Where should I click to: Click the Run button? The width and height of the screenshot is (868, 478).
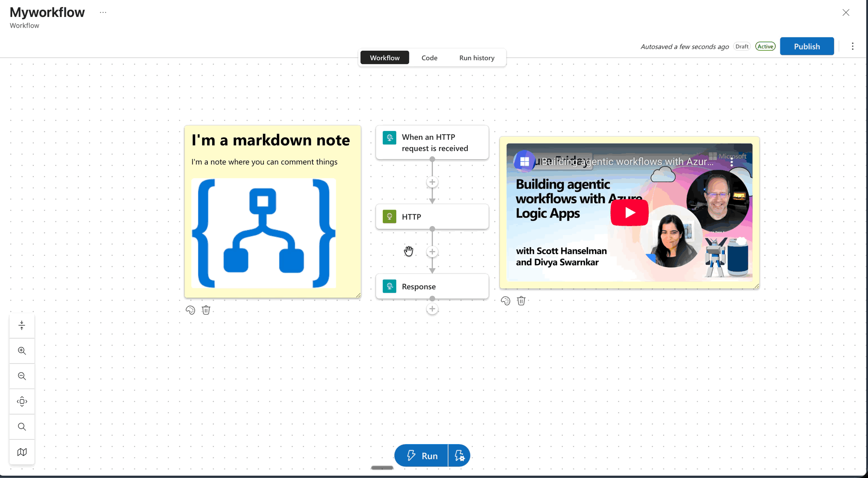point(421,455)
